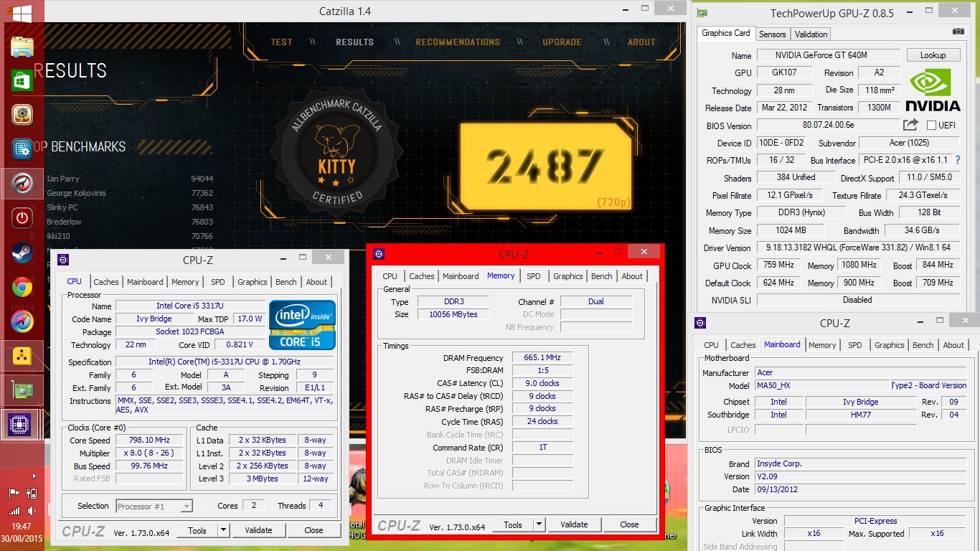Click the mainboard Model field MA50_HX

[x=823, y=385]
